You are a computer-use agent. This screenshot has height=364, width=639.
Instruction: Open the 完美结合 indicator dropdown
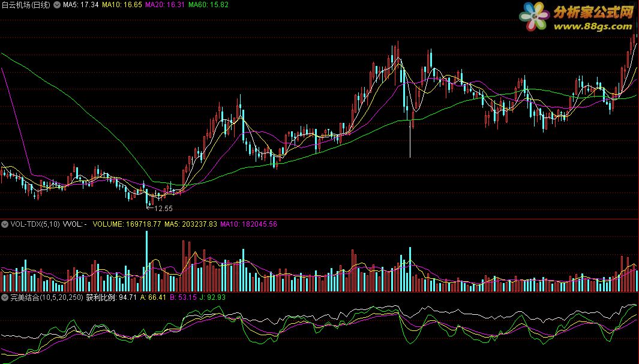coord(5,297)
